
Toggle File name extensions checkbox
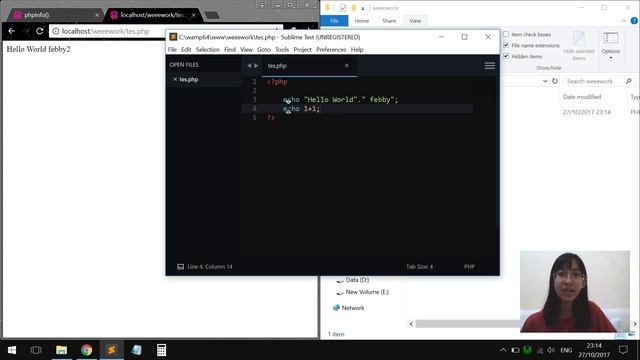(506, 45)
